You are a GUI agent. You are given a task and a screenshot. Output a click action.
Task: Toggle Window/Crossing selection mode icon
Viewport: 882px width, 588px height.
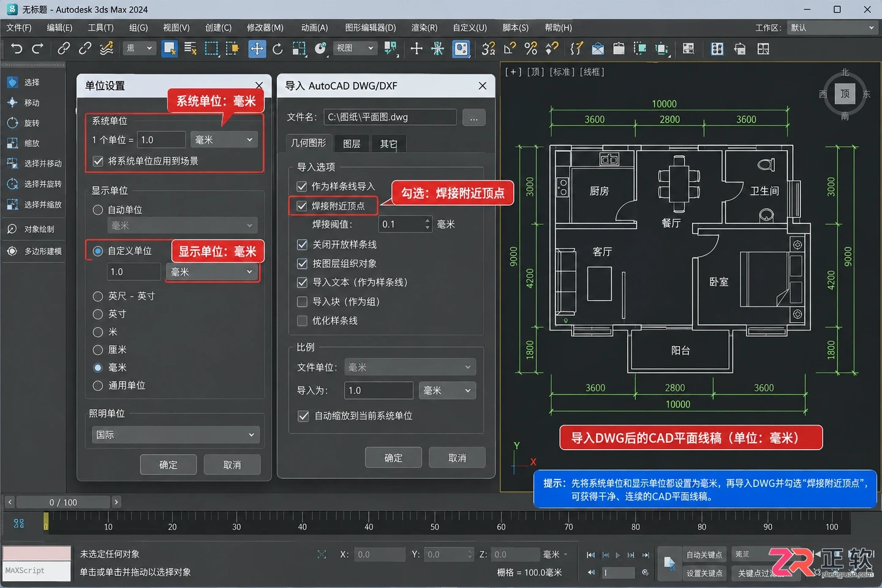click(x=233, y=48)
